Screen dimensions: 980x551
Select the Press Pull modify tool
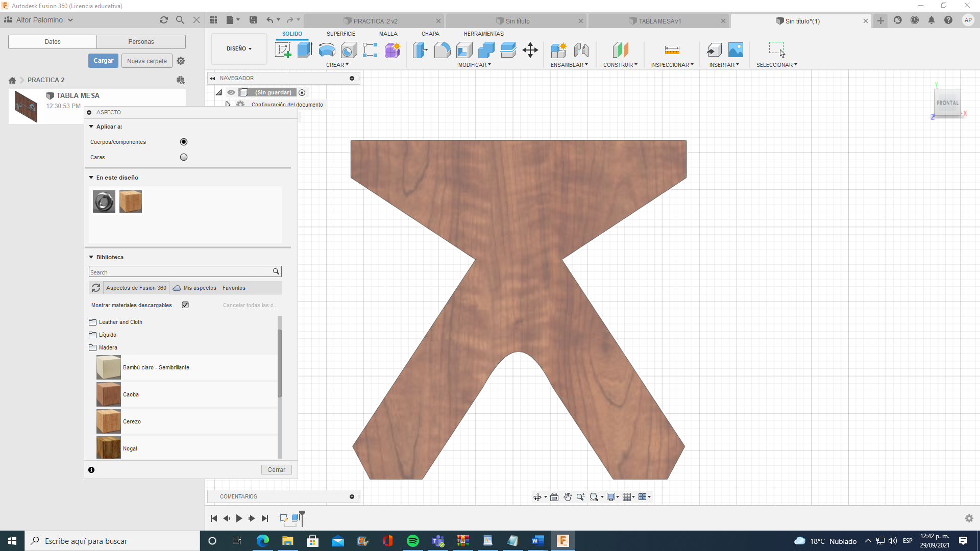[420, 50]
